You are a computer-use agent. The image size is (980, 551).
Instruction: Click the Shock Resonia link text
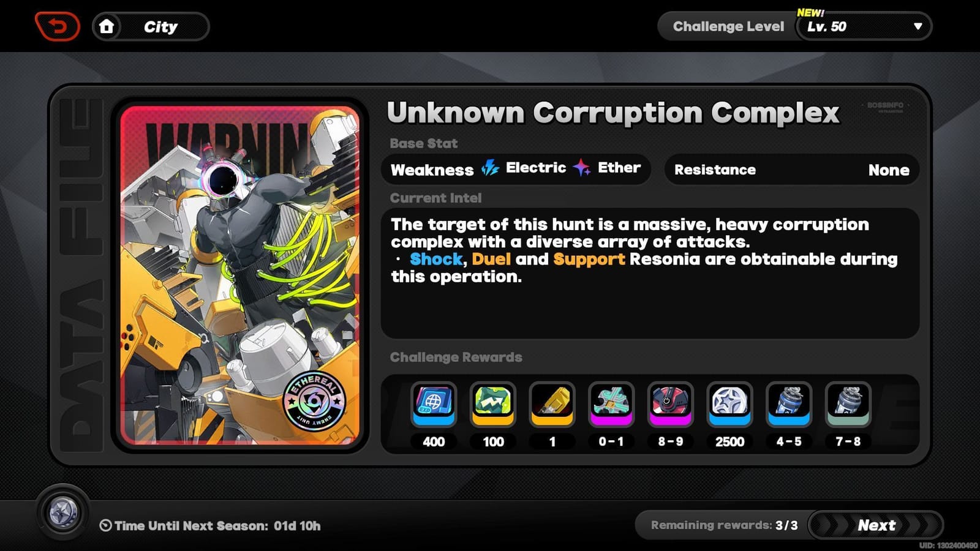click(x=436, y=259)
